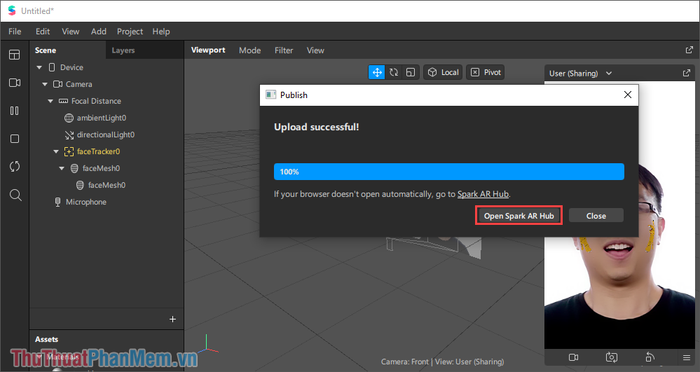Click the ambientLight0 globe icon
700x372 pixels.
(69, 118)
